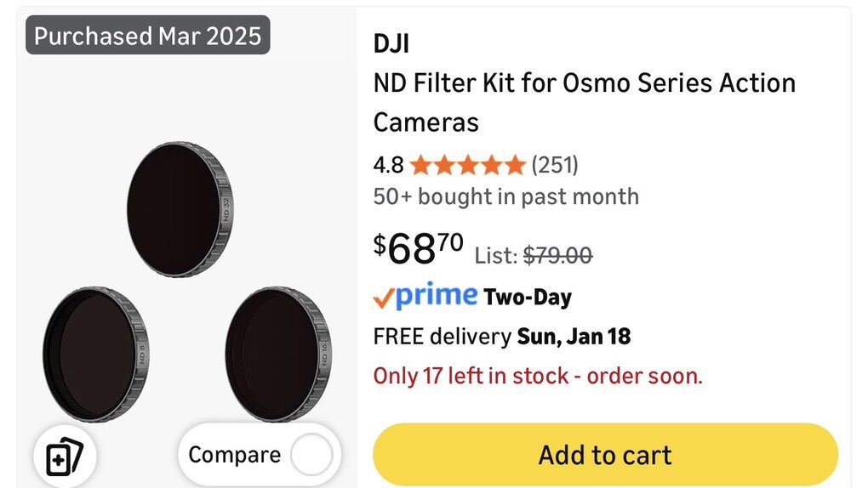868x488 pixels.
Task: Open the DJI brand link
Action: [x=391, y=43]
